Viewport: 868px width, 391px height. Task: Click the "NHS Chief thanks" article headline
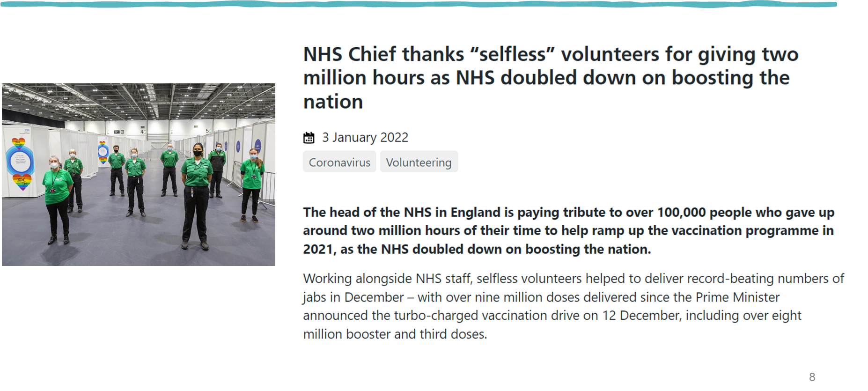(x=551, y=78)
